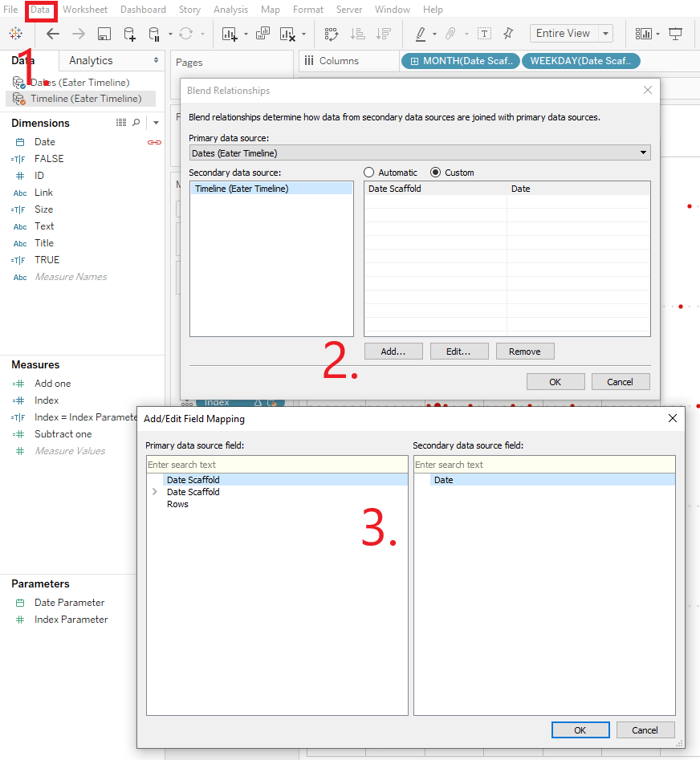Select the Automatic blend relationship option

coord(370,173)
